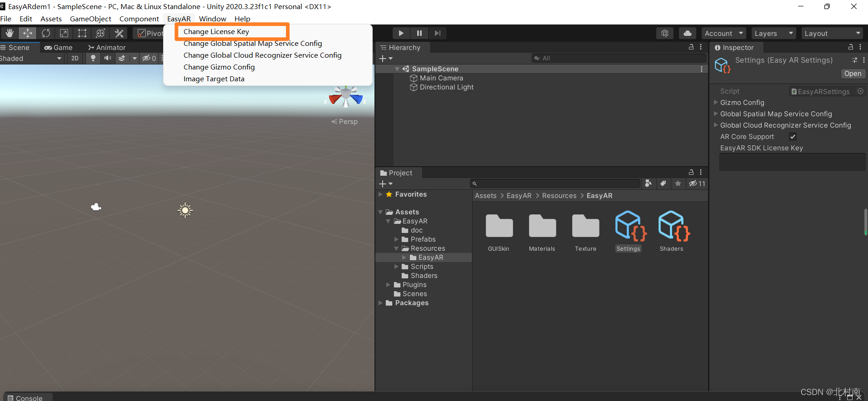Choose Change License Key menu item
Screen dimensions: 868x401
tap(216, 32)
